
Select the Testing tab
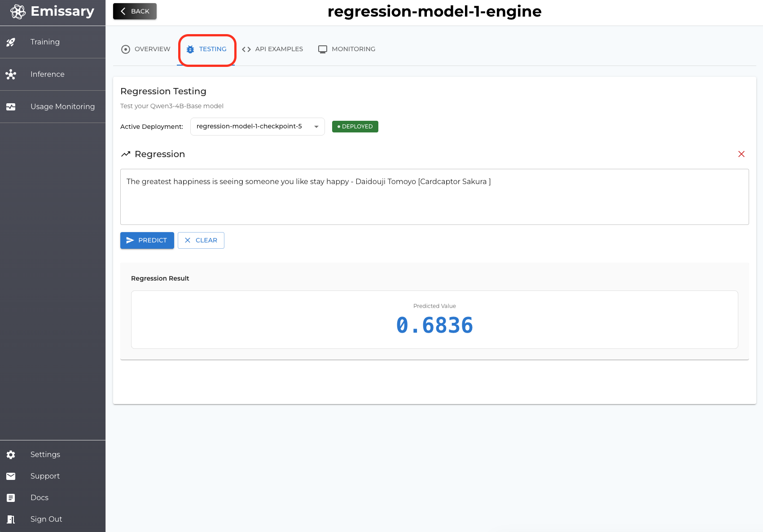coord(206,49)
